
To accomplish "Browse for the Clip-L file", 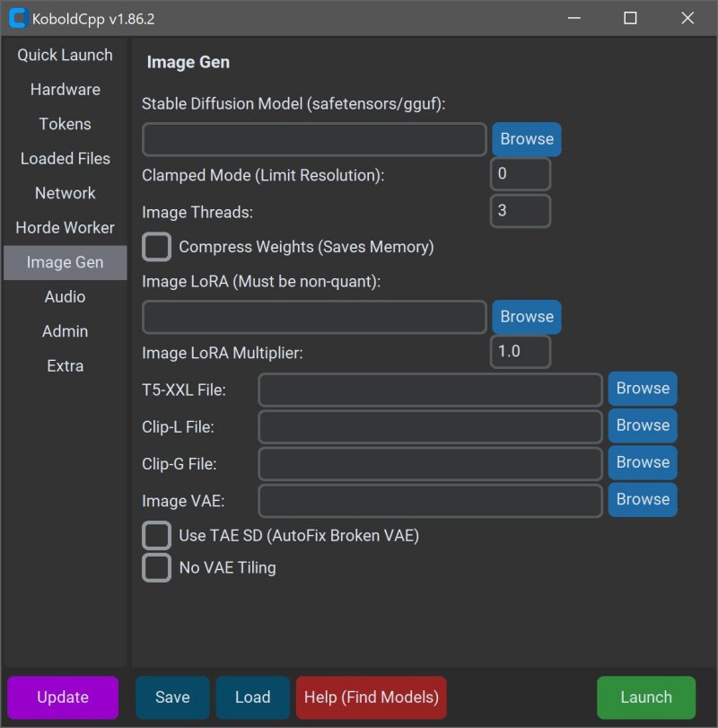I will [643, 425].
